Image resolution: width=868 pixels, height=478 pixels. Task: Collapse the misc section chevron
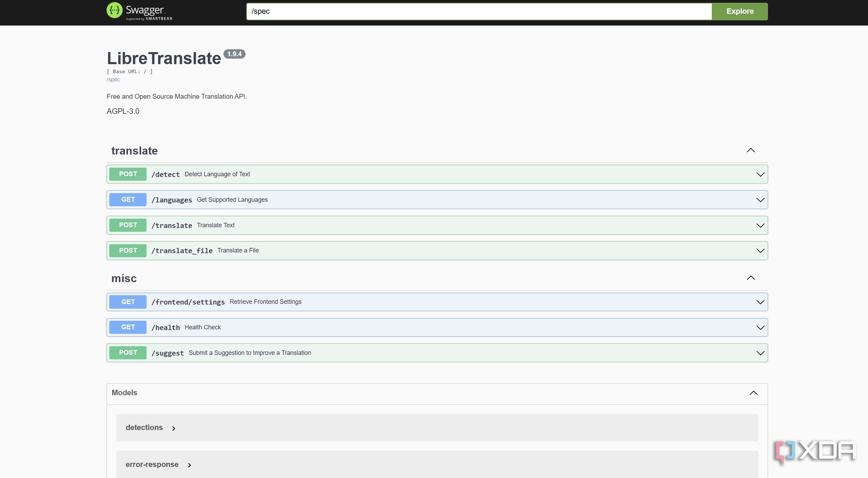[x=751, y=278]
